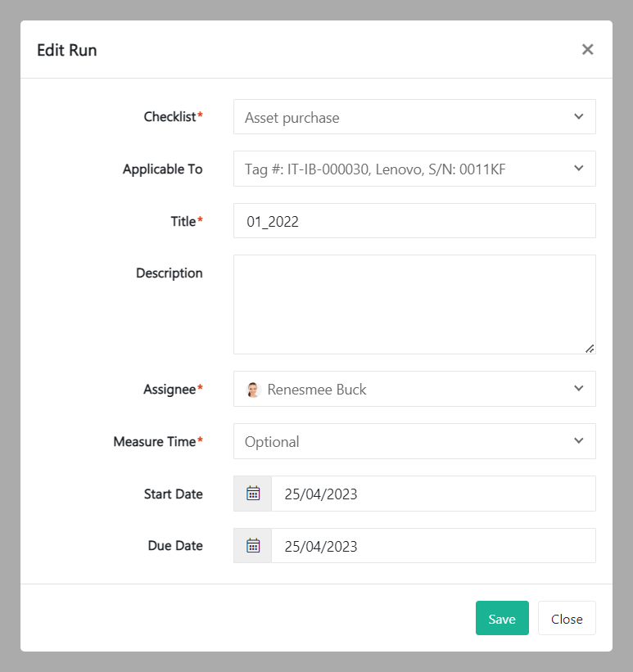Click inside the Description text area
The height and width of the screenshot is (672, 633).
point(414,304)
